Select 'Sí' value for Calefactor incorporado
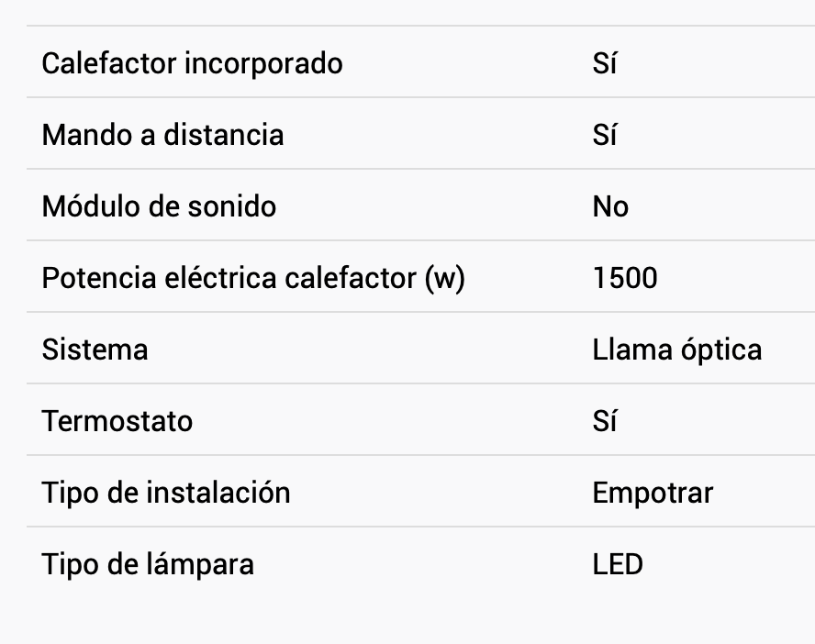Viewport: 815px width, 644px height. point(604,63)
